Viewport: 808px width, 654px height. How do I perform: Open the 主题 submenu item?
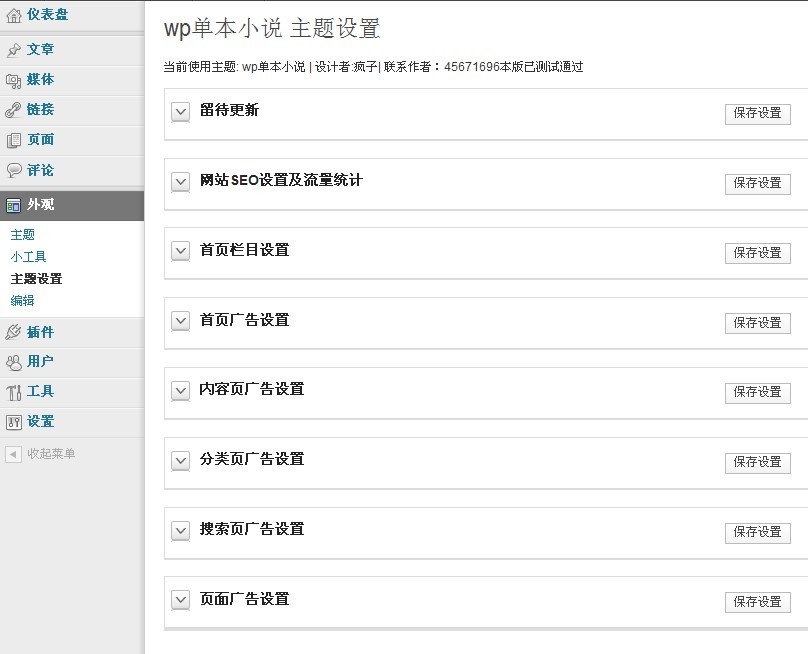coord(23,235)
